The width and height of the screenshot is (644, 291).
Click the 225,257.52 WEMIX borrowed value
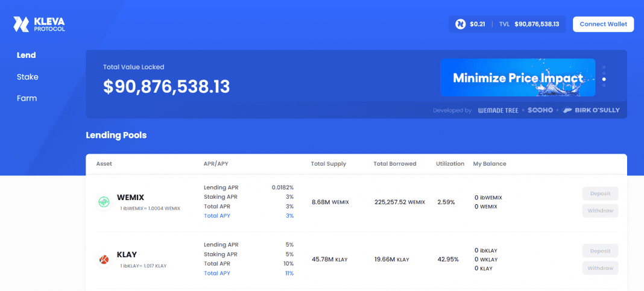(x=400, y=202)
